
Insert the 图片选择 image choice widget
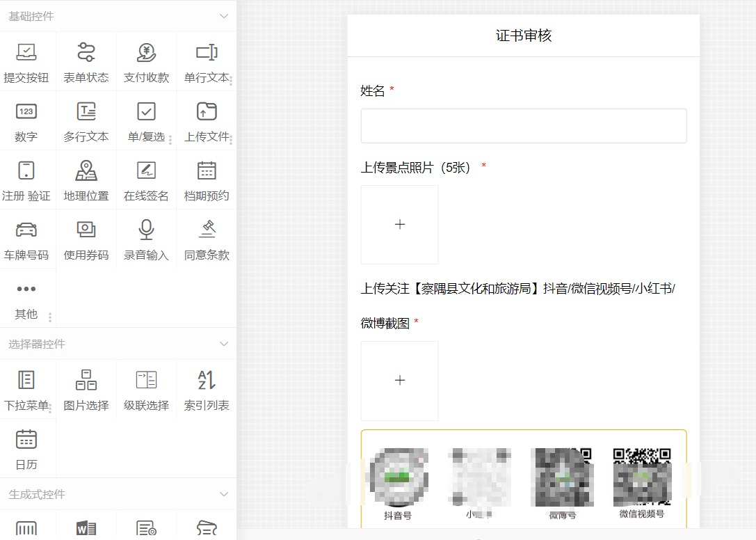point(86,390)
